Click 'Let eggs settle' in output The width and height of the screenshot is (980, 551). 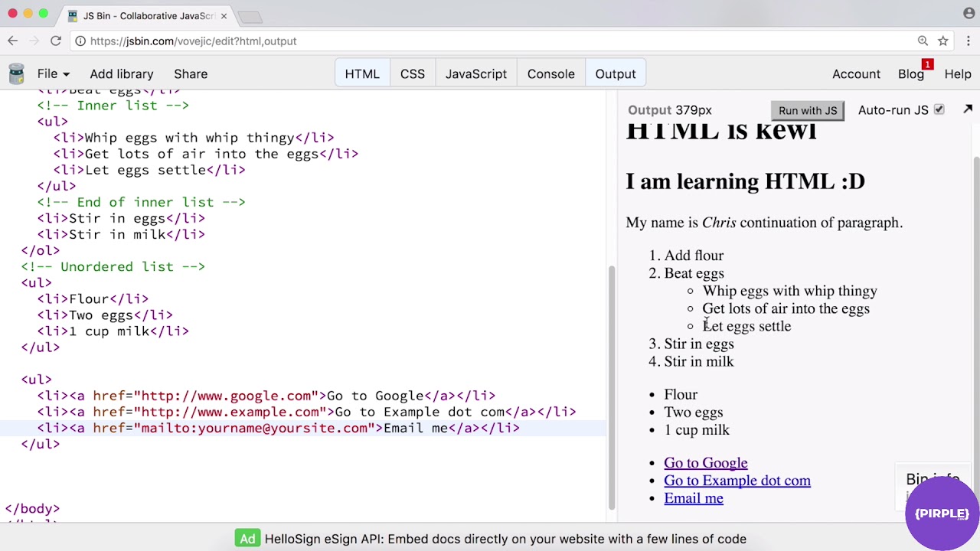[746, 326]
